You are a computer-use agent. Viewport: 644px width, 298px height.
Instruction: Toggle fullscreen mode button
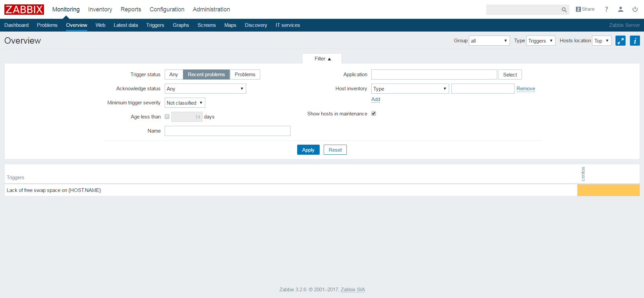(x=621, y=41)
